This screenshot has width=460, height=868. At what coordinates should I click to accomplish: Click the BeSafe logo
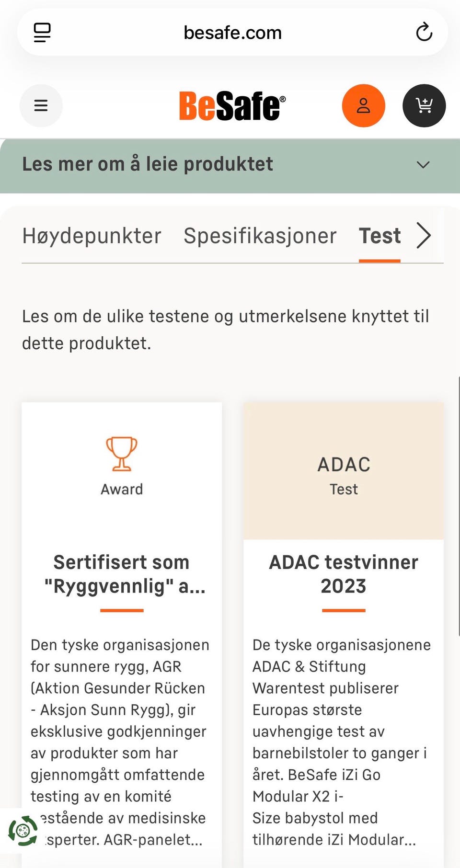click(x=232, y=105)
